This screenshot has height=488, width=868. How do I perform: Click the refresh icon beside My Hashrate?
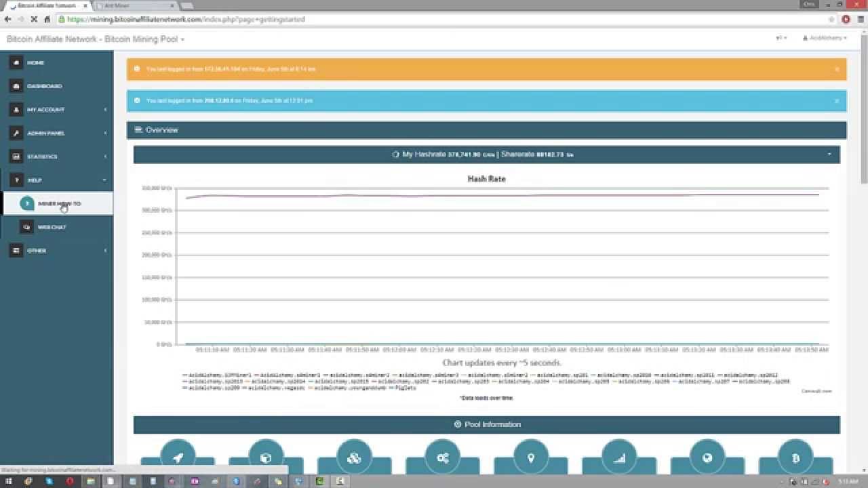pyautogui.click(x=396, y=155)
